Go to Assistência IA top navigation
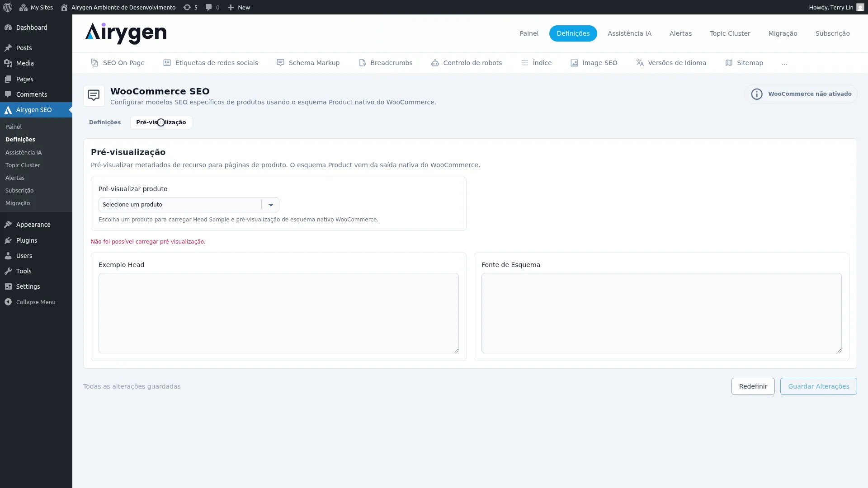 click(x=629, y=33)
